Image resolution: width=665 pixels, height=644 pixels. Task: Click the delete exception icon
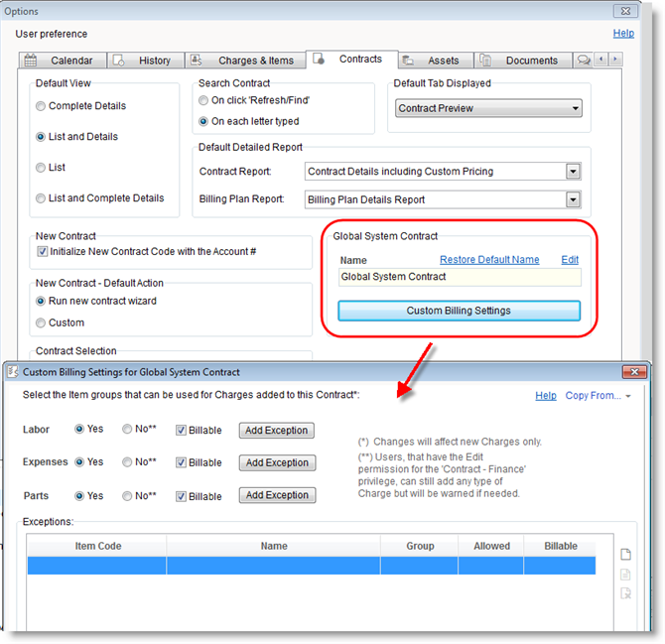coord(625,593)
